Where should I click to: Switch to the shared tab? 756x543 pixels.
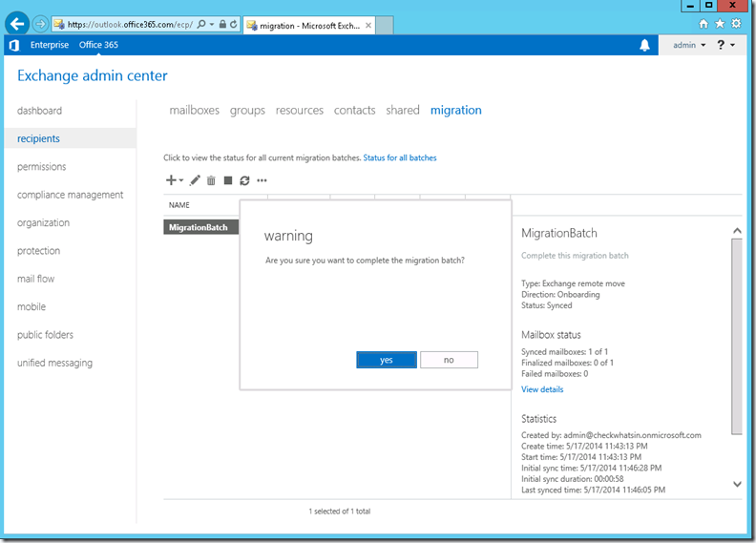point(403,111)
